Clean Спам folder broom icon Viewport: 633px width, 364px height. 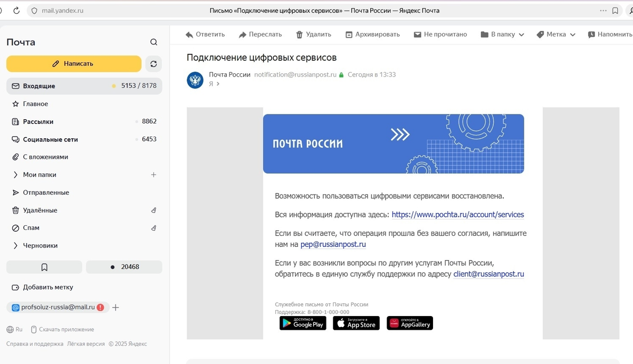point(154,228)
